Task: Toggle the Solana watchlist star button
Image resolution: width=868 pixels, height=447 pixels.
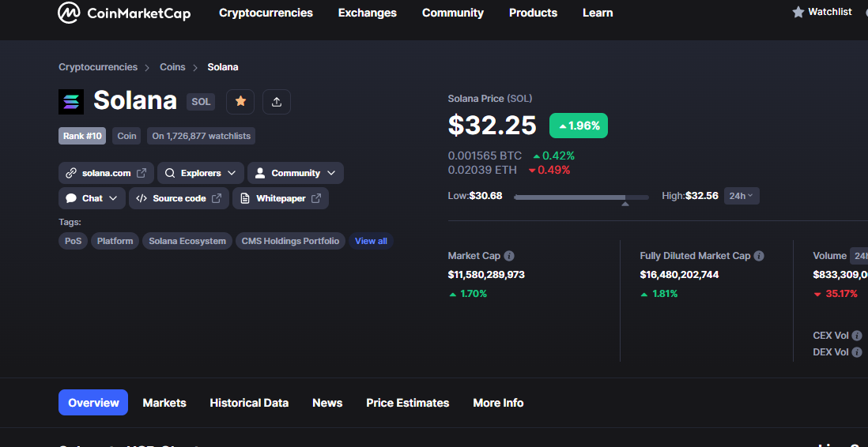Action: [x=240, y=102]
